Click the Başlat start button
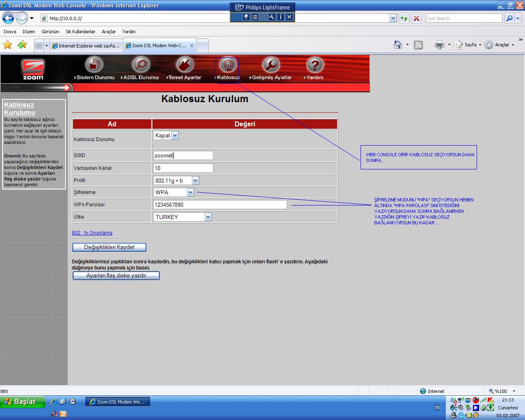Viewport: 525px width, 420px height. [23, 402]
